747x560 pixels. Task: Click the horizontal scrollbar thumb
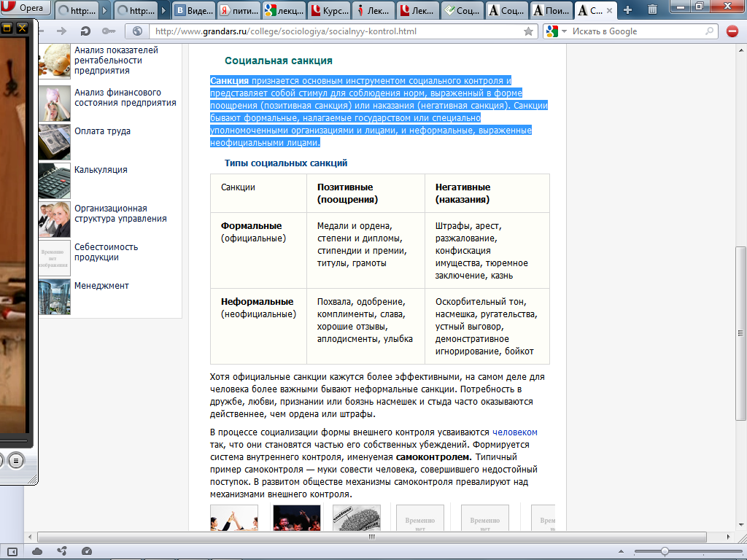tap(371, 537)
